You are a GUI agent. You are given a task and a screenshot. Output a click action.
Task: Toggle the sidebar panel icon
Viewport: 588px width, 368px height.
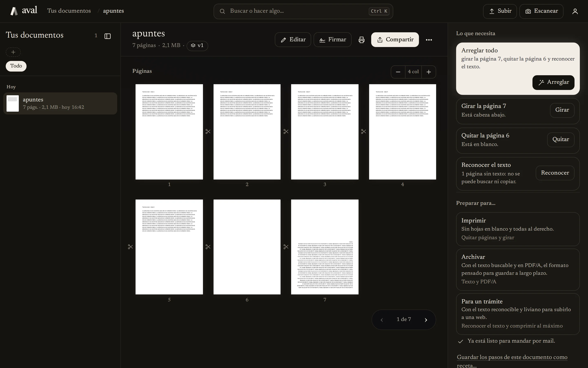click(108, 36)
